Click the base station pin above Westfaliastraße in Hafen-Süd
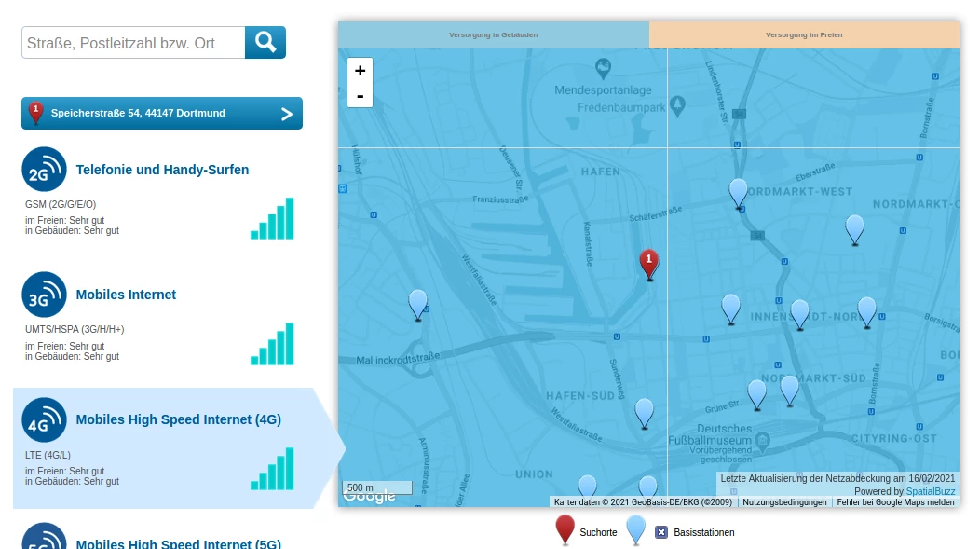This screenshot has height=549, width=980. tap(645, 413)
